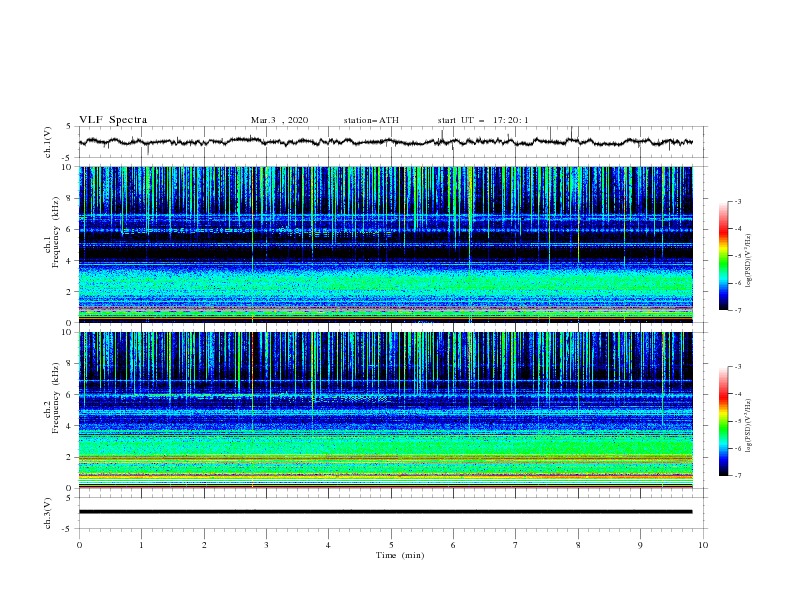Click time axis tick label "8"

(x=578, y=545)
